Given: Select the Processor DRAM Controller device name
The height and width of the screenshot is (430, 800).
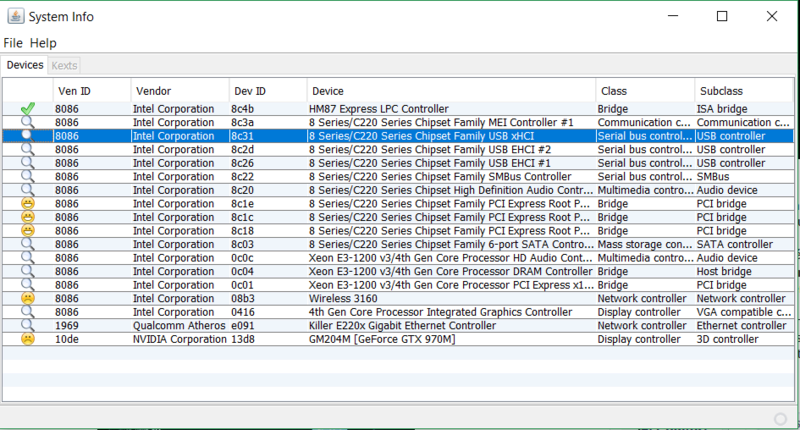Looking at the screenshot, I should [x=451, y=271].
